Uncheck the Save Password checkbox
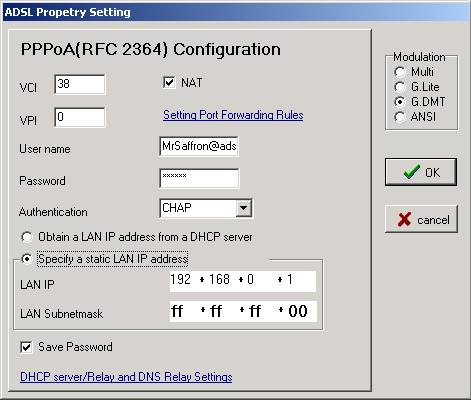471x400 pixels. (26, 347)
